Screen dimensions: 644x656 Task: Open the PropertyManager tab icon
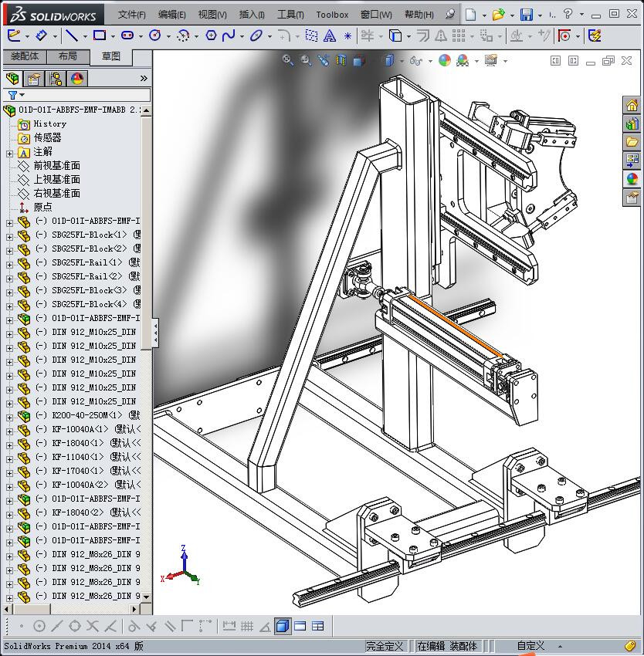[34, 79]
